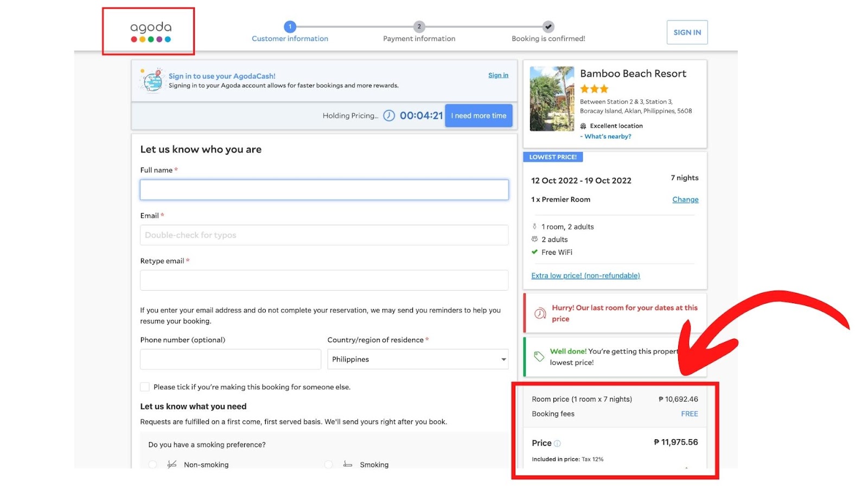868x488 pixels.
Task: Go to the Payment information step
Action: (x=419, y=33)
